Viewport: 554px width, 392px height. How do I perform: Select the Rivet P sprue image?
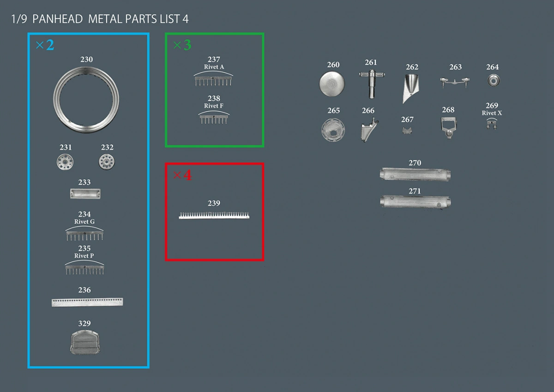(84, 268)
